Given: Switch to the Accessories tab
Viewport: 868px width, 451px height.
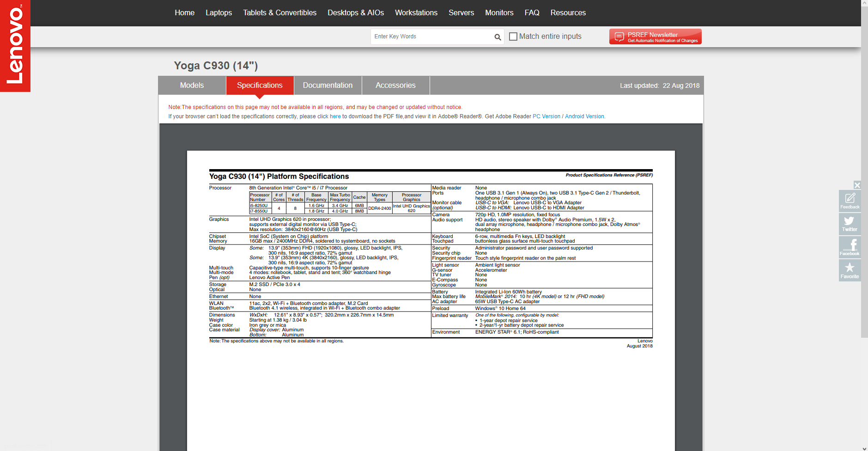Looking at the screenshot, I should click(396, 85).
